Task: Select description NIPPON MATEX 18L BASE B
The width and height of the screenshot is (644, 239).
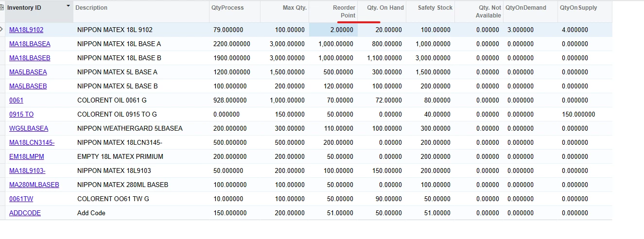Action: click(119, 58)
